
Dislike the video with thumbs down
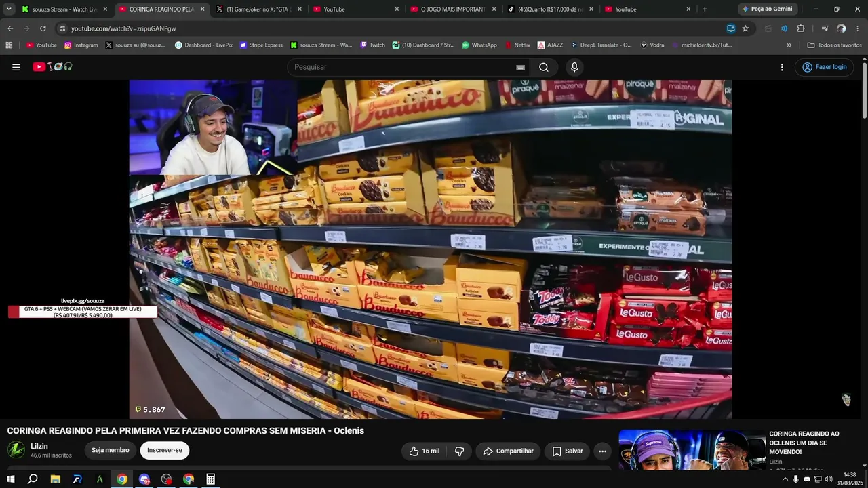tap(459, 451)
